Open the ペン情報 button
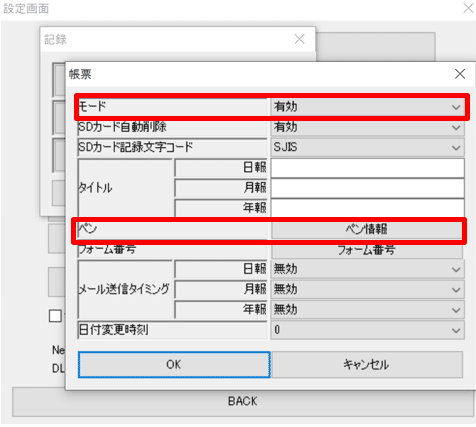Image resolution: width=476 pixels, height=427 pixels. pyautogui.click(x=367, y=230)
